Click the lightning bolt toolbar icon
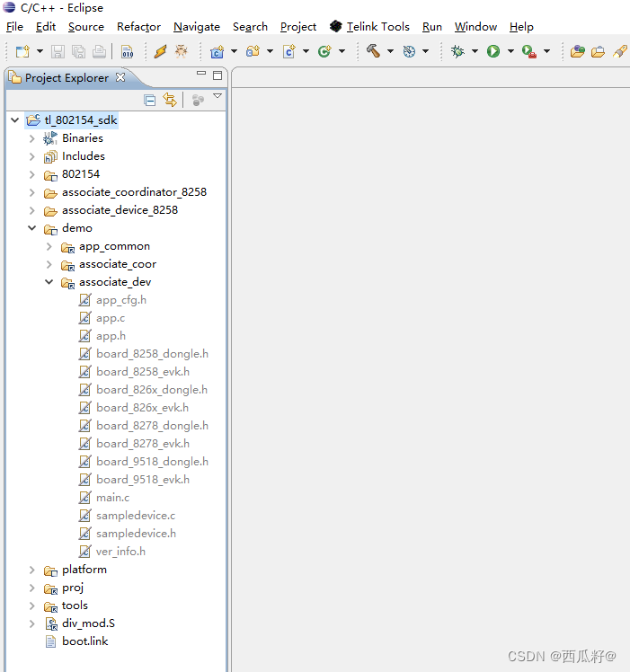 [160, 51]
